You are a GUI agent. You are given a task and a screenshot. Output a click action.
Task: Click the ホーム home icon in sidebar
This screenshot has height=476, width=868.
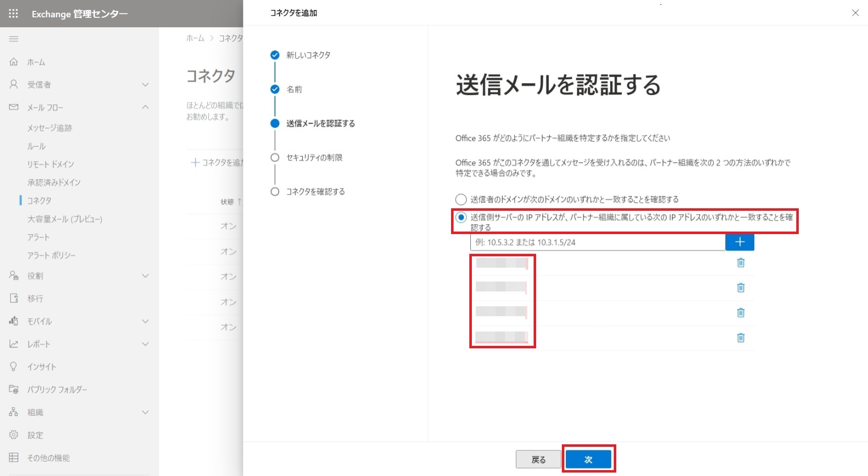(14, 62)
